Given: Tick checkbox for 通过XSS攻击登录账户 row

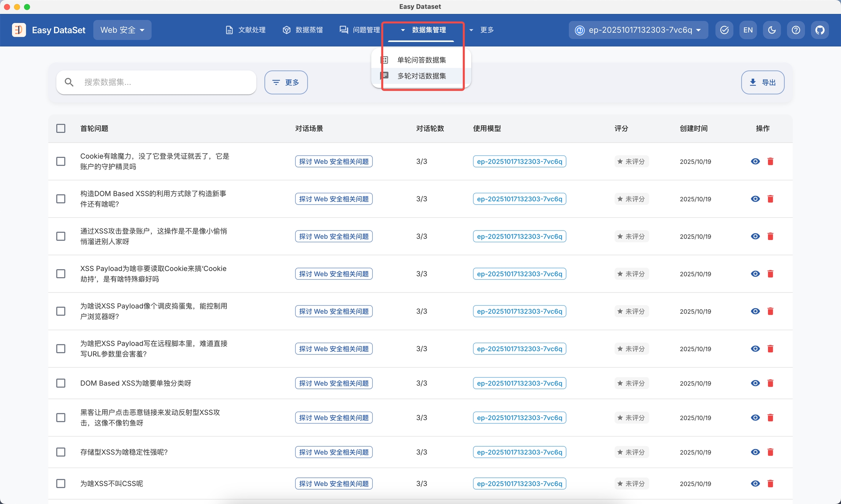Looking at the screenshot, I should (x=61, y=236).
